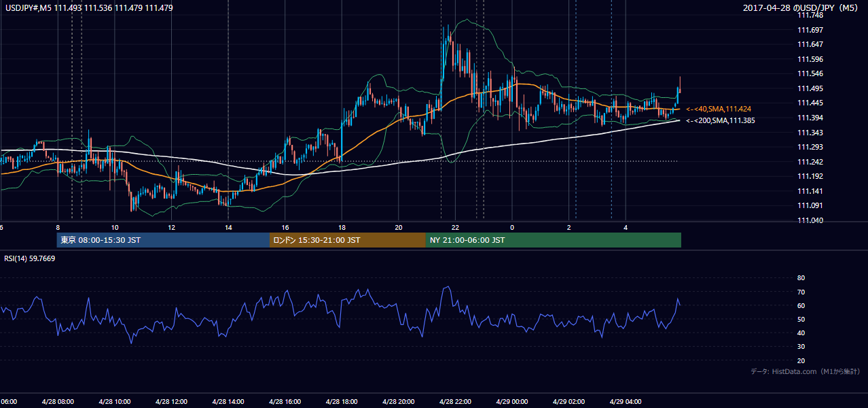The width and height of the screenshot is (868, 408).
Task: Click RSI scale value 80
Action: pos(801,278)
